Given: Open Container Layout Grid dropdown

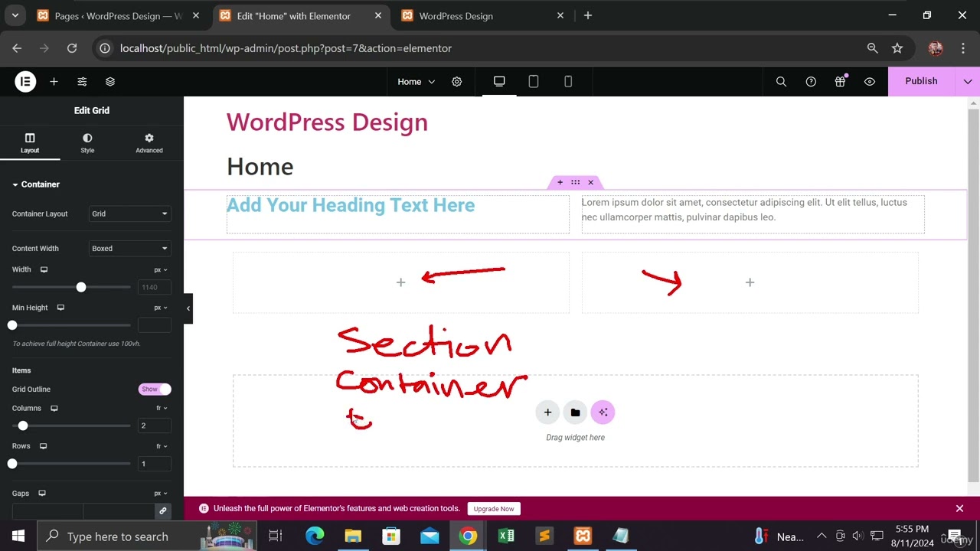Looking at the screenshot, I should coord(129,214).
